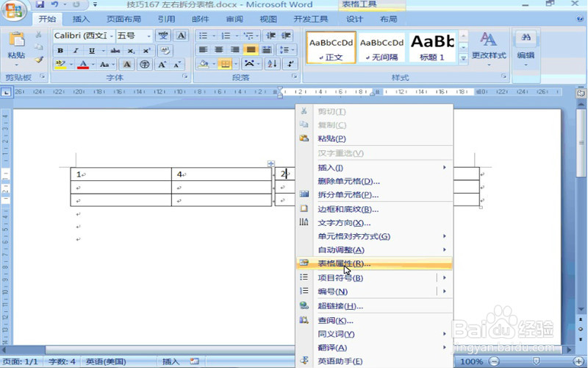Apply Heading 1 style

tap(432, 48)
